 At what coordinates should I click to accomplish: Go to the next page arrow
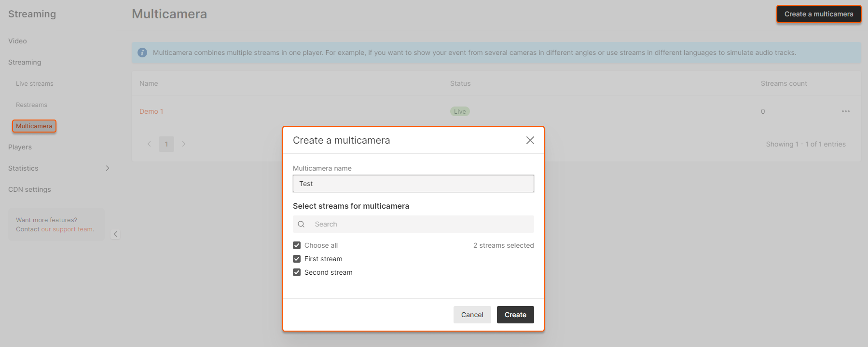tap(184, 144)
